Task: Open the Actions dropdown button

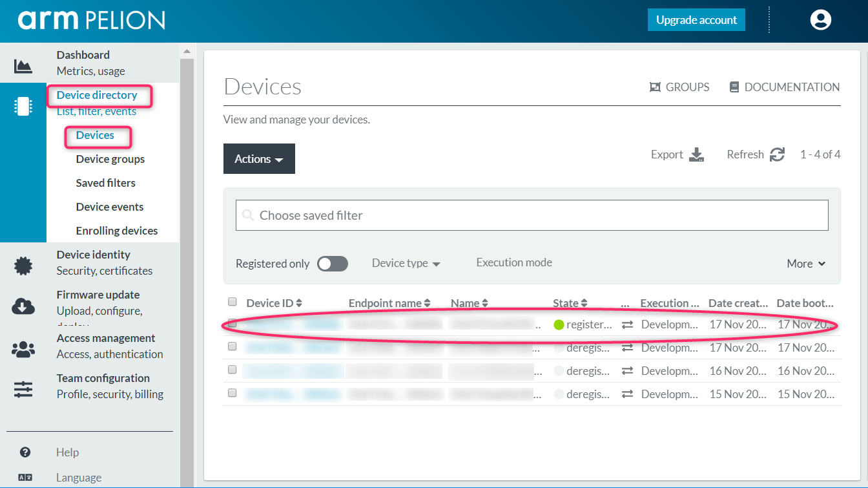Action: (259, 159)
